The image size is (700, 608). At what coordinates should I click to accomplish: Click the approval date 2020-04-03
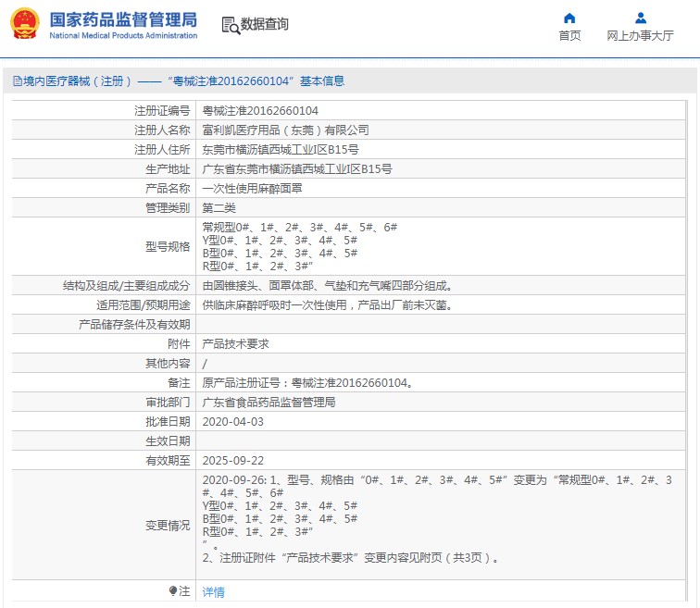click(x=232, y=421)
